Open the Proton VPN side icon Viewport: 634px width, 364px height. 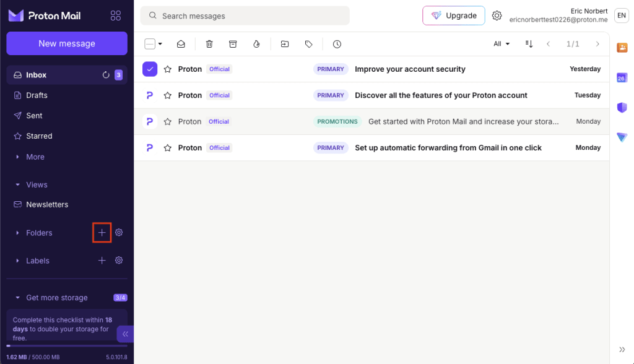(x=622, y=137)
